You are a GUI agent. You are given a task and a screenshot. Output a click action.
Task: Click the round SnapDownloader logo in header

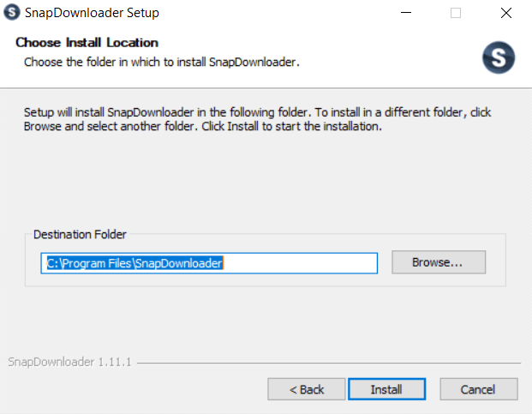498,57
